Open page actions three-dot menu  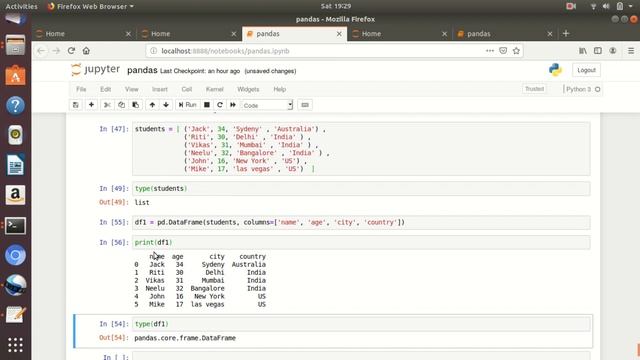click(x=489, y=51)
